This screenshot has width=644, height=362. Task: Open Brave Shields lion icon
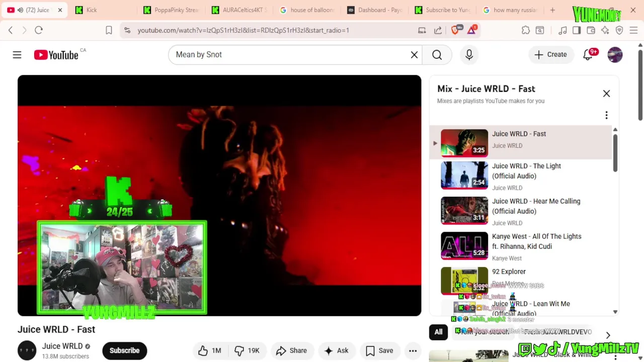[456, 30]
